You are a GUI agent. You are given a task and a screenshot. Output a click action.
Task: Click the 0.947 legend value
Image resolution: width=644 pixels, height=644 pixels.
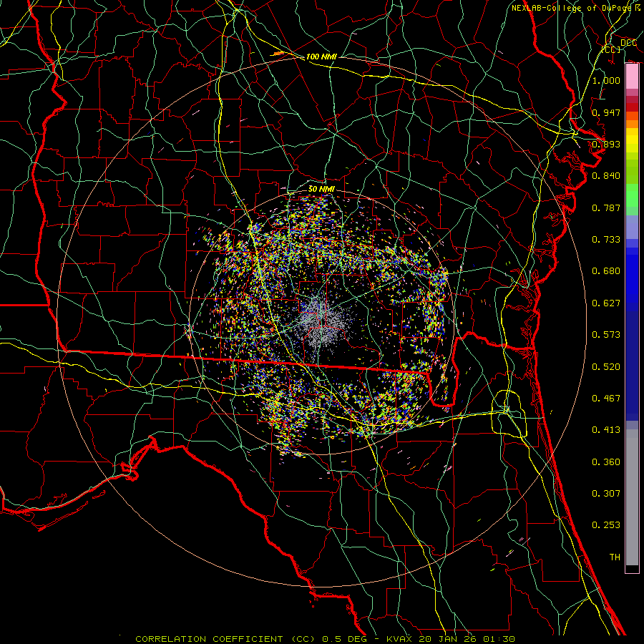[x=606, y=112]
